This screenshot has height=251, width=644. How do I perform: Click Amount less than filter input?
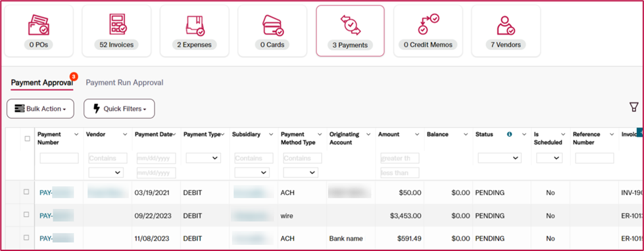(400, 173)
